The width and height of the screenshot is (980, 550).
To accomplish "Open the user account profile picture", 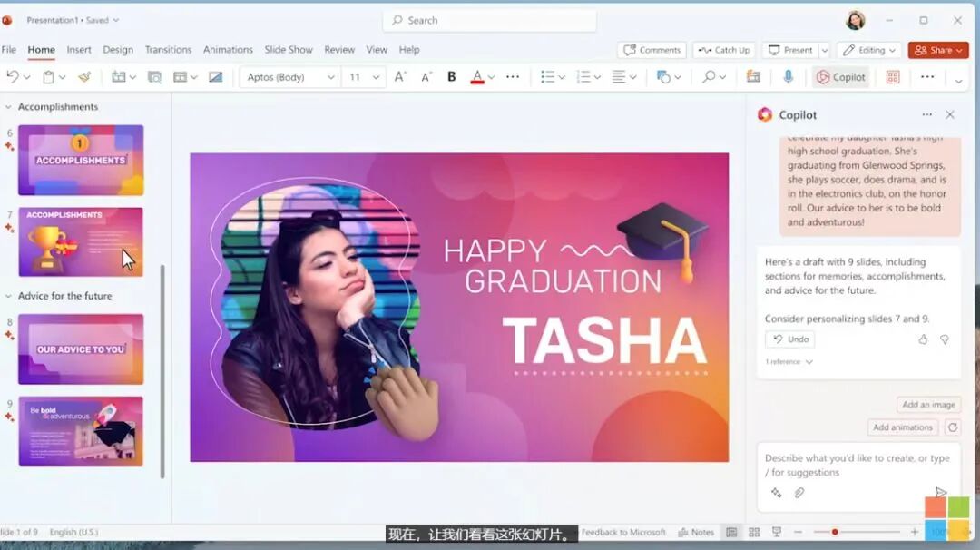I will point(855,20).
